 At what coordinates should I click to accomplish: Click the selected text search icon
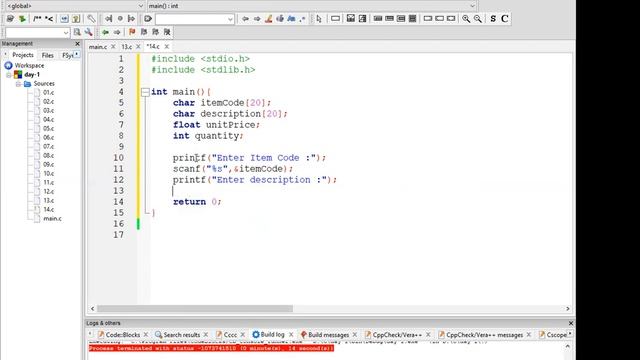[280, 19]
